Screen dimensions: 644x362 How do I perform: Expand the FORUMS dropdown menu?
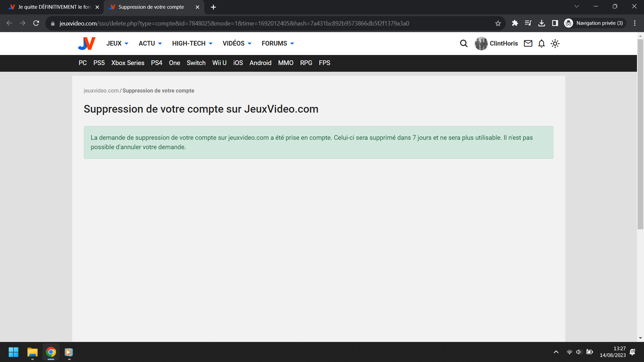278,44
